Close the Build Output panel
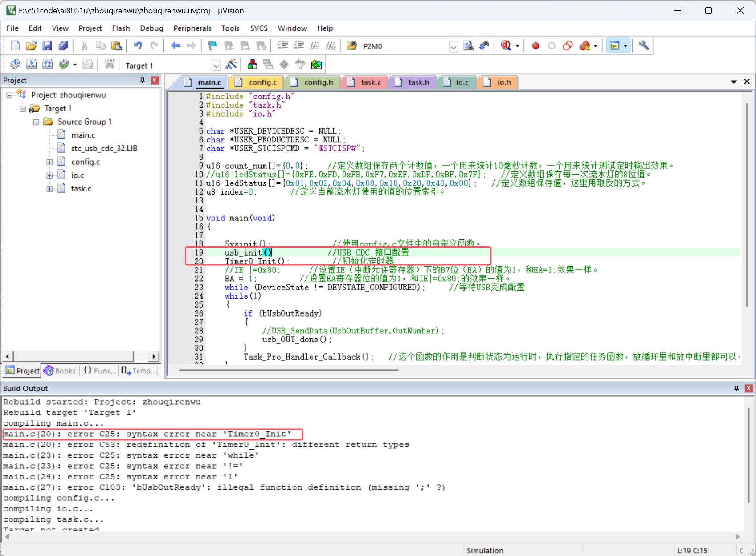The image size is (756, 556). pos(748,388)
